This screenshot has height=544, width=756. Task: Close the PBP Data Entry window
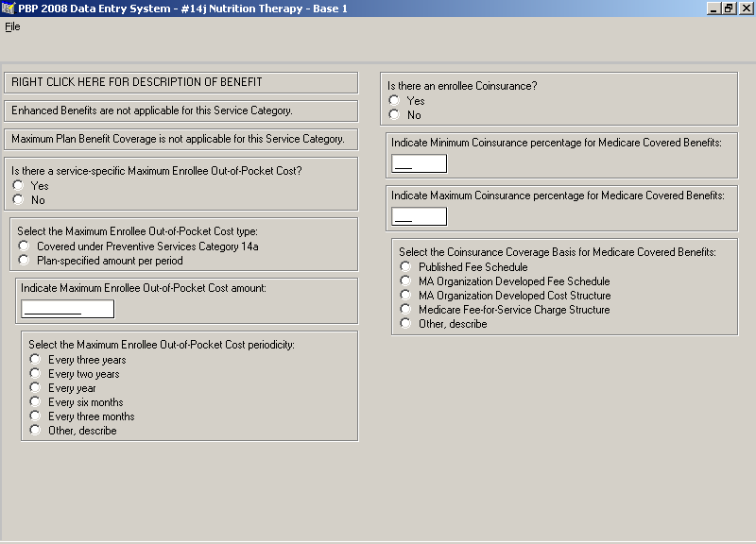(x=746, y=8)
